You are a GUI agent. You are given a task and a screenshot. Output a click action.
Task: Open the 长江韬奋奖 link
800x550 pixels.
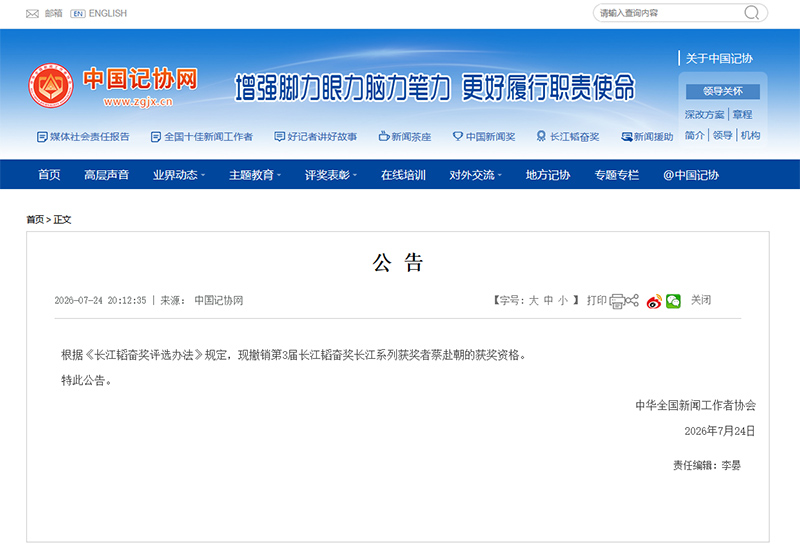(568, 137)
